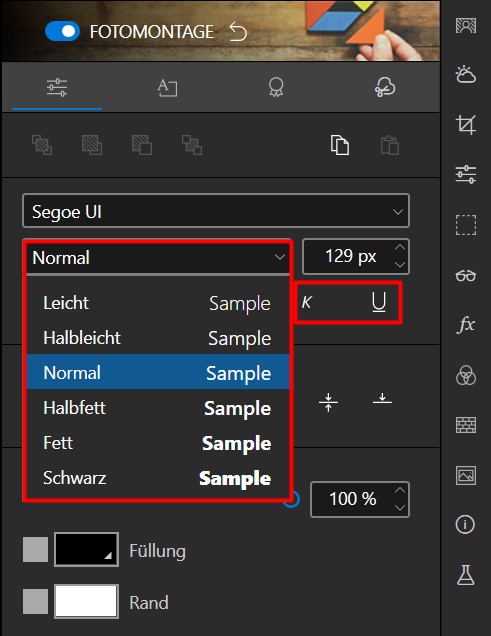
Task: Choose Halbfett from weight list
Action: click(x=158, y=408)
